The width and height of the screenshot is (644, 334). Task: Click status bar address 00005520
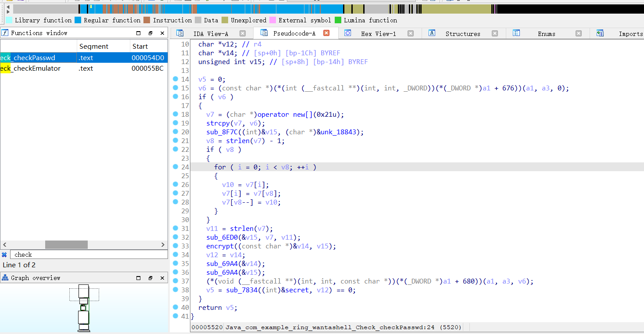pos(207,327)
